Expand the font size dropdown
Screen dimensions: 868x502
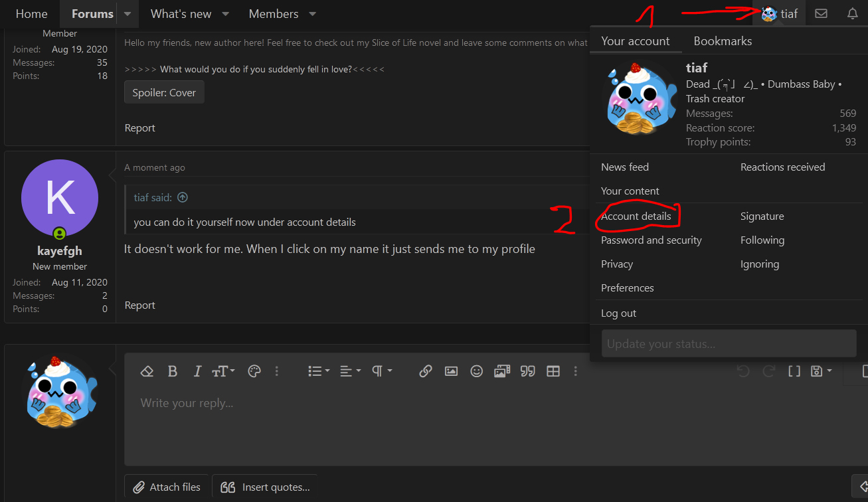click(223, 371)
